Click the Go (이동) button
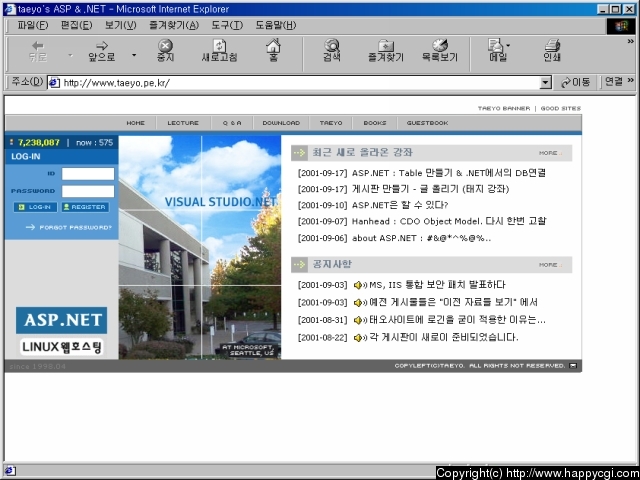Viewport: 640px width, 480px height. 576,82
